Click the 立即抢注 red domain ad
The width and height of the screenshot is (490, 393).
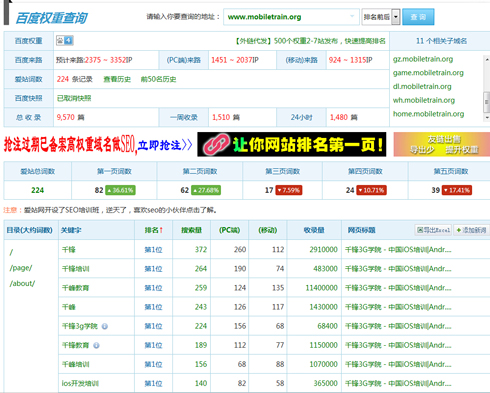tap(98, 145)
